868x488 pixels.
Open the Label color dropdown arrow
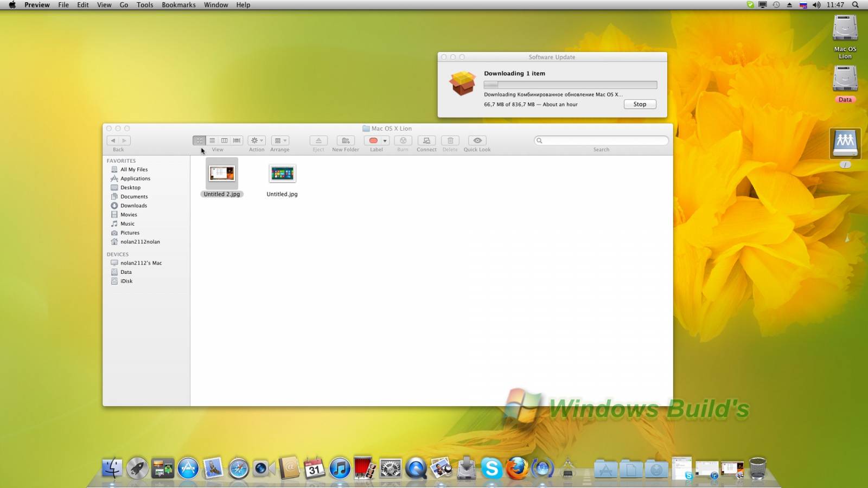pyautogui.click(x=385, y=140)
